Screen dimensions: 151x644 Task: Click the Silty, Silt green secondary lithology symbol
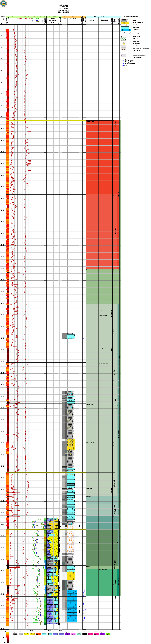click(124, 39)
